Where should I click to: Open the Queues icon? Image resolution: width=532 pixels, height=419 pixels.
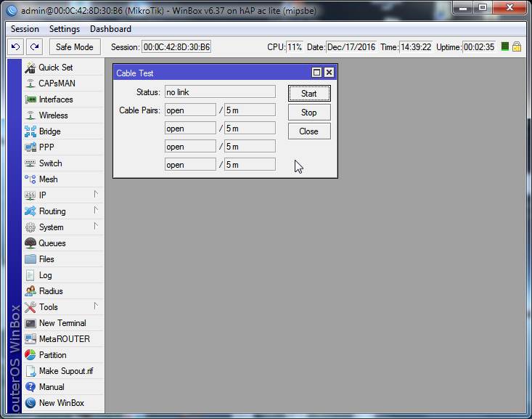coord(30,243)
